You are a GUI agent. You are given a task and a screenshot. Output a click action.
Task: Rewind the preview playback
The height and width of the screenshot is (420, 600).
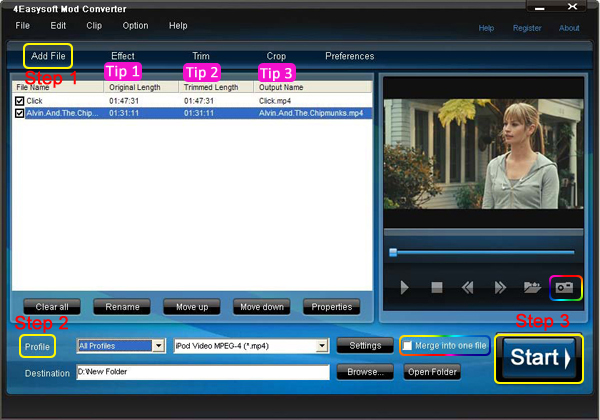click(x=468, y=287)
